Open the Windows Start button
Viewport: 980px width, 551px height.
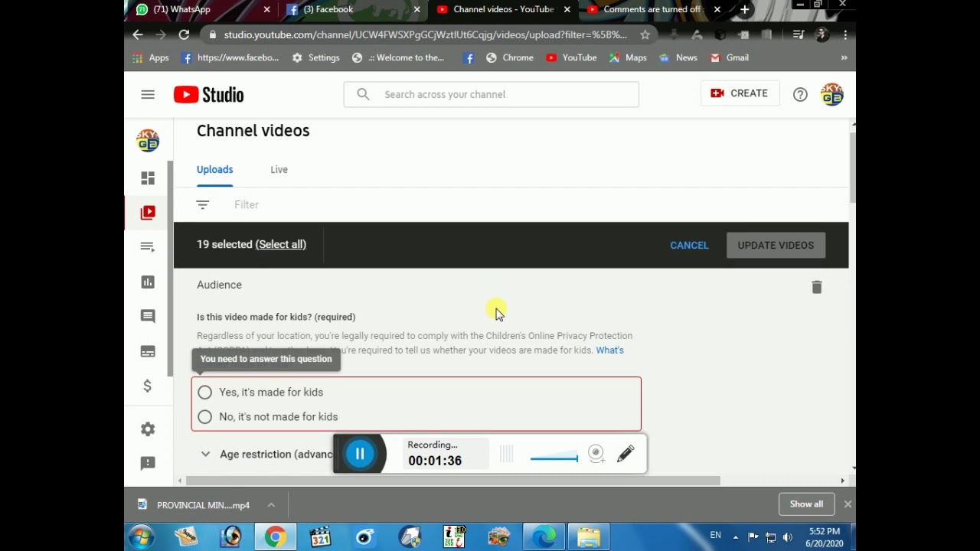[x=142, y=537]
